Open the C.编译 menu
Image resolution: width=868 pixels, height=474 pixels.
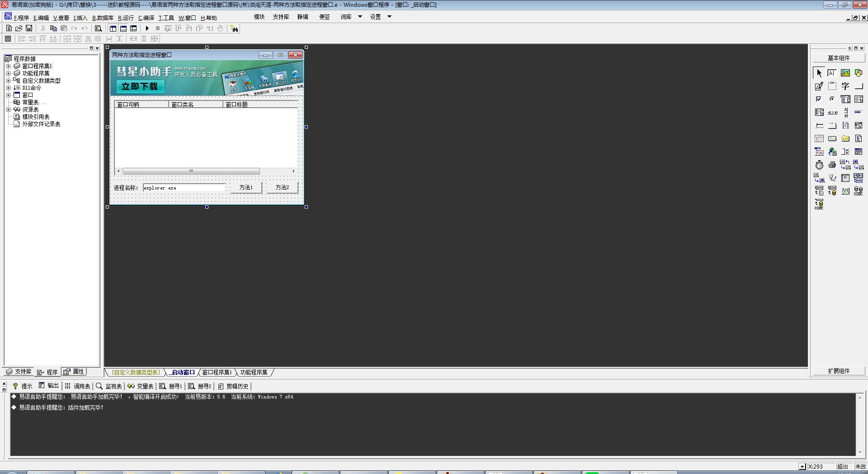coord(146,18)
